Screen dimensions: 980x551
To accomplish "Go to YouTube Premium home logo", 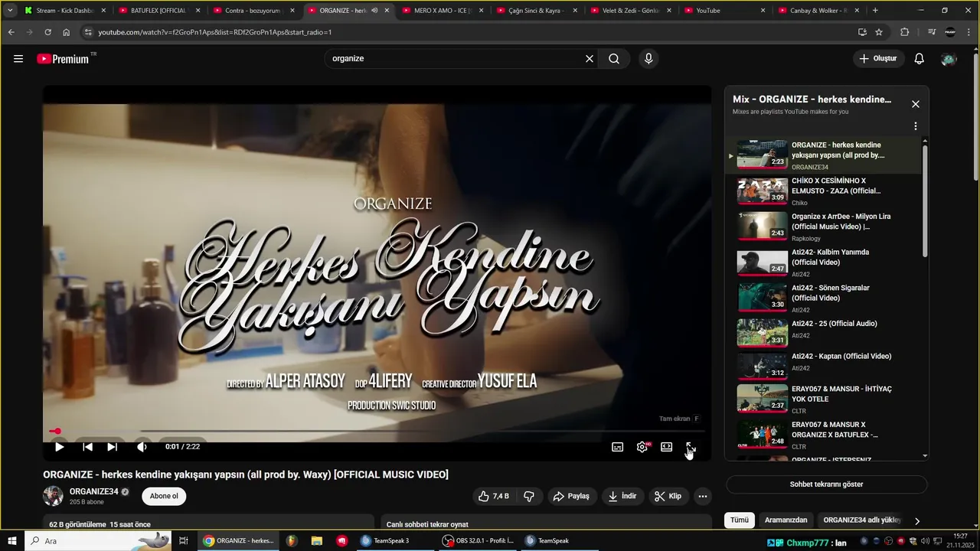I will 63,59.
